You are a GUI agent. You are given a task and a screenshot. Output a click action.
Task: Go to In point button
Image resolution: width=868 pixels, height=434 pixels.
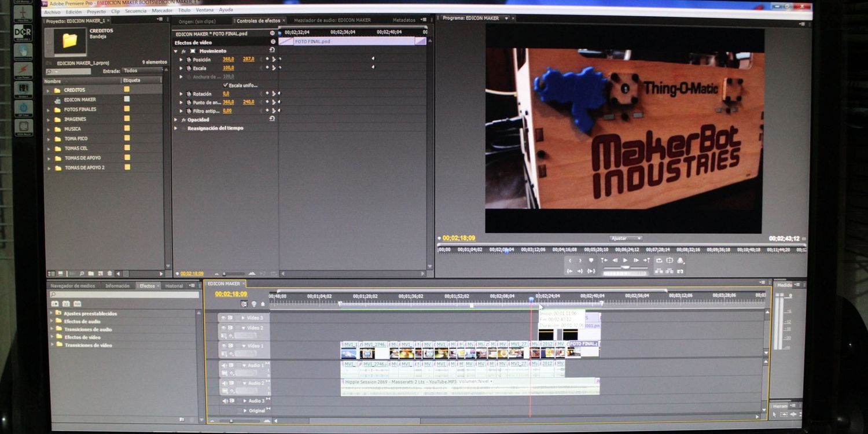click(570, 271)
